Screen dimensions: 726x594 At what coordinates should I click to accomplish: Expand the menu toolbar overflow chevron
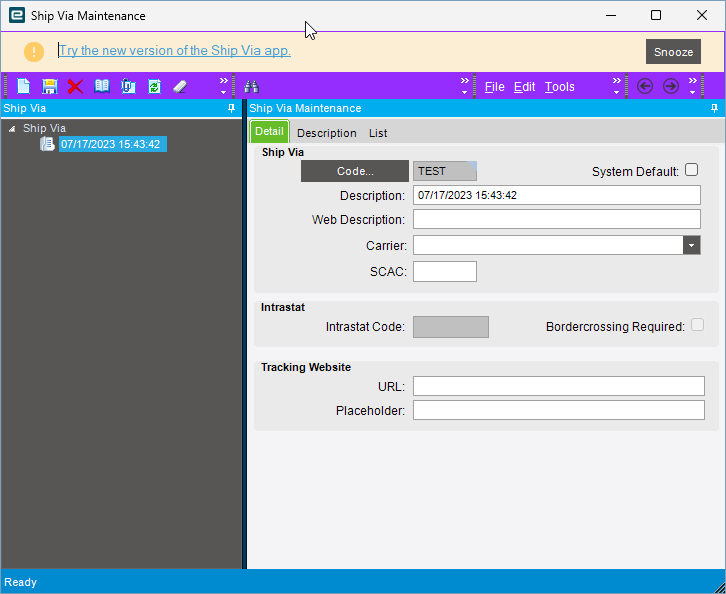pos(616,86)
